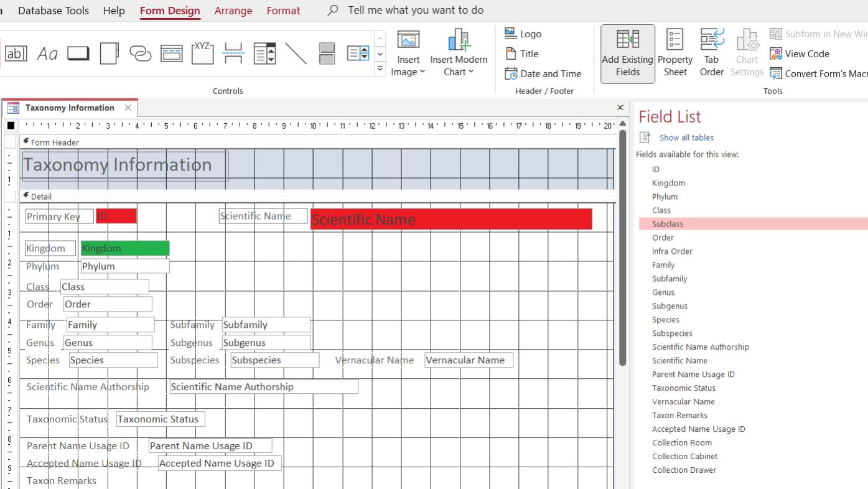Switch to the Arrange tab
Viewport: 868px width, 489px height.
click(x=233, y=11)
